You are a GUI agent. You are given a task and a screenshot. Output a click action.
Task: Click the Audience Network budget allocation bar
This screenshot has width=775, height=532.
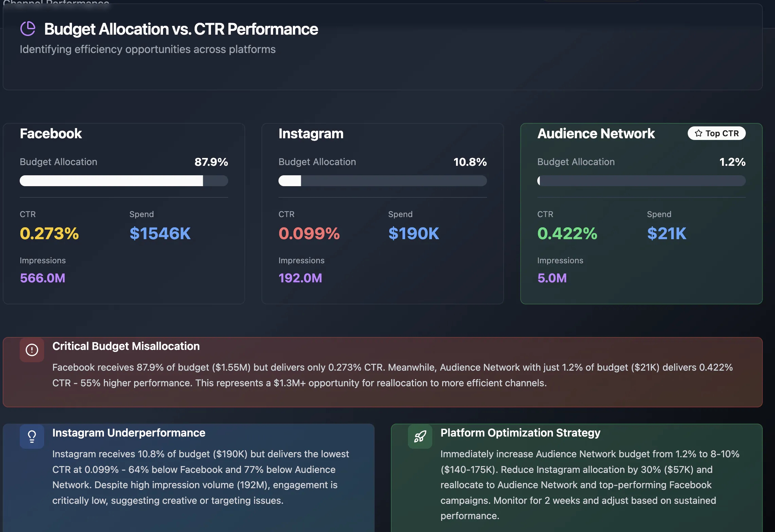[x=642, y=181]
